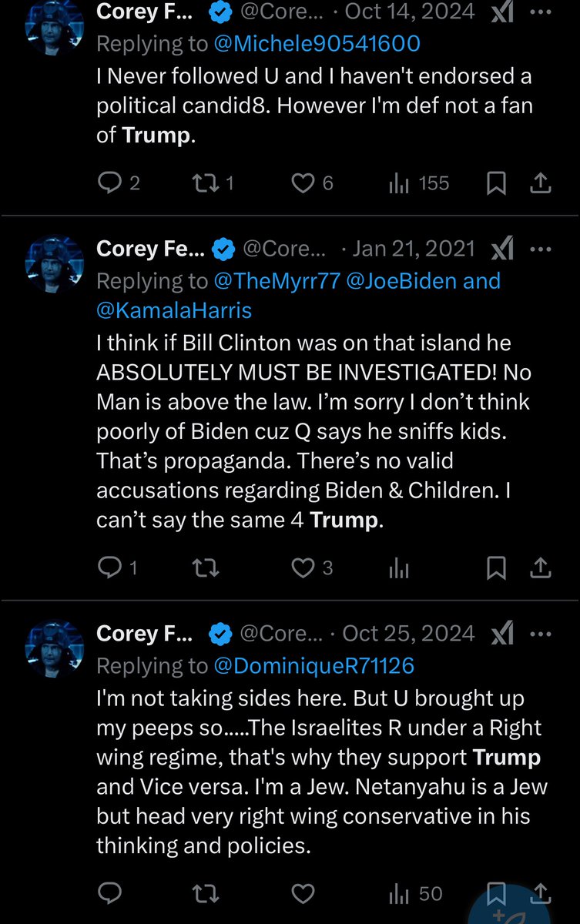Open avatar on the Oct 25 tweet
The image size is (580, 924).
click(54, 645)
